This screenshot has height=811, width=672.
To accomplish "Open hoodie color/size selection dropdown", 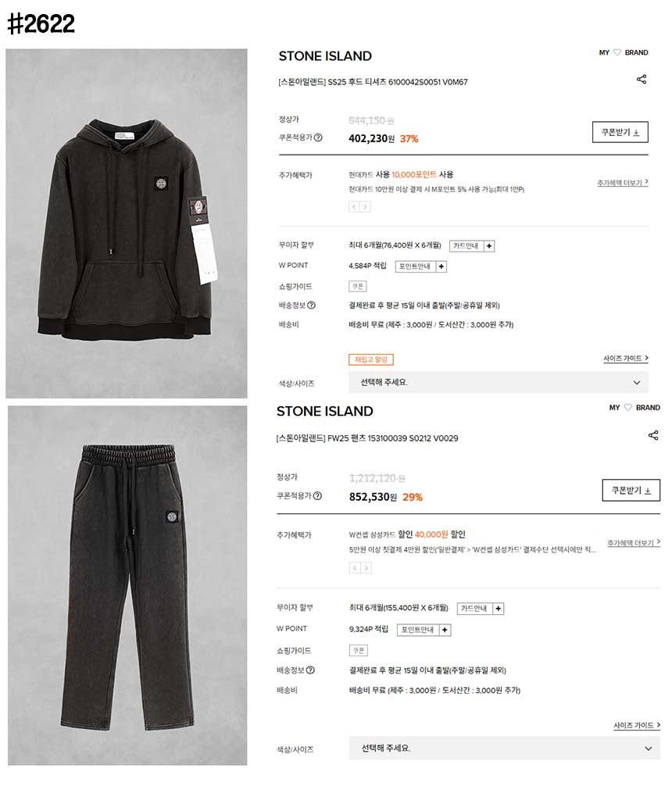I will (x=499, y=383).
